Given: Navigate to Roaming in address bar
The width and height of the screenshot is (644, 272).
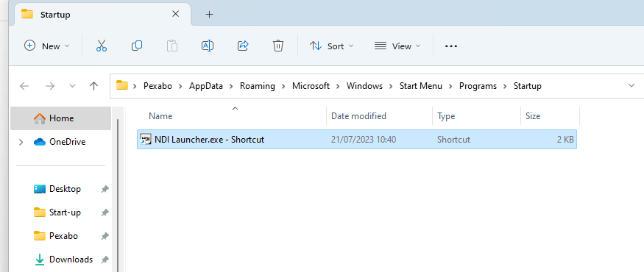Looking at the screenshot, I should coord(258,86).
